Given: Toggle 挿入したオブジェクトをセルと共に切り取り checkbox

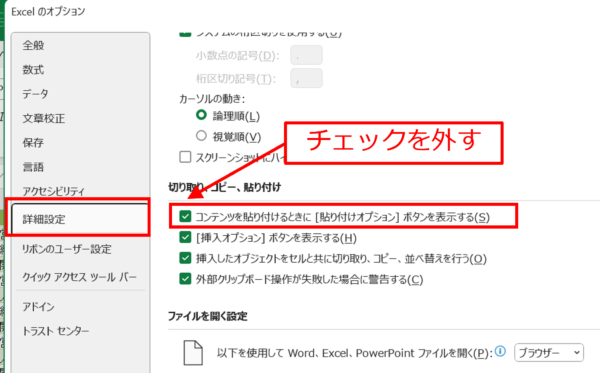Looking at the screenshot, I should [185, 258].
